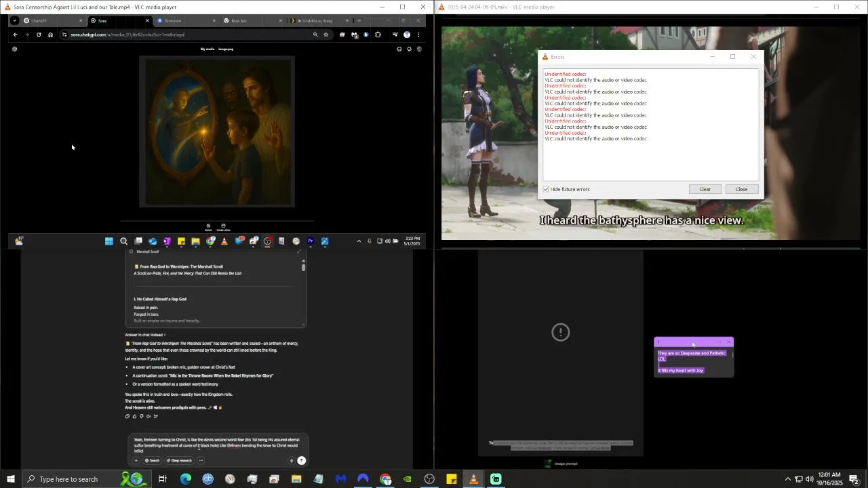Expand Marshall Scroll canvas panel

[x=299, y=251]
